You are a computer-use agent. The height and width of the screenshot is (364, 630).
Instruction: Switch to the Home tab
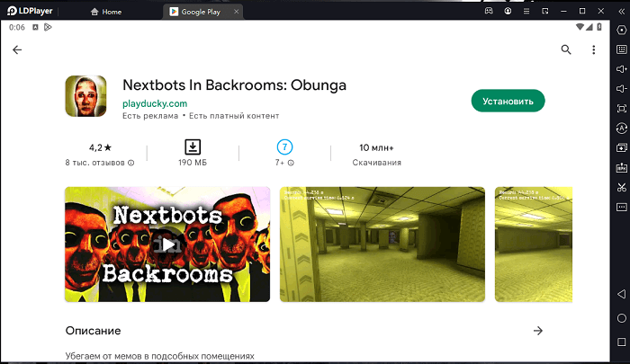(x=106, y=12)
